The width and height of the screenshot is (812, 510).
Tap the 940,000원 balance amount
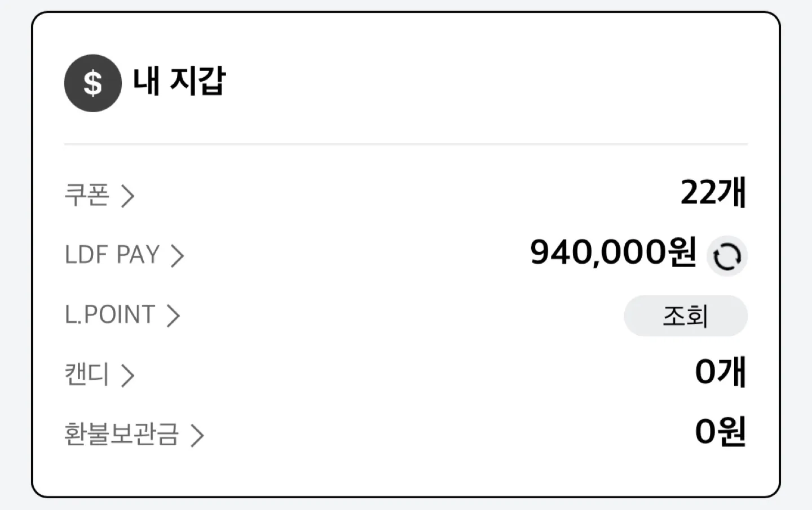[x=614, y=252]
